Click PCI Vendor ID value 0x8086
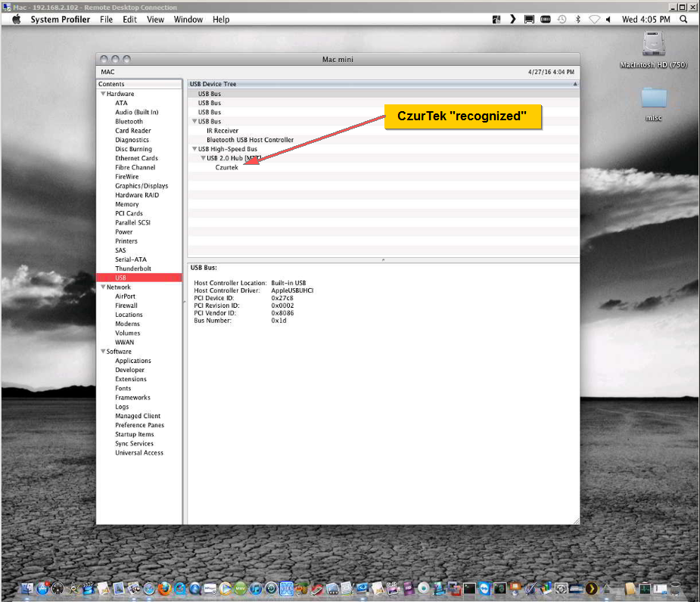Screen dimensions: 700x602 pos(282,313)
